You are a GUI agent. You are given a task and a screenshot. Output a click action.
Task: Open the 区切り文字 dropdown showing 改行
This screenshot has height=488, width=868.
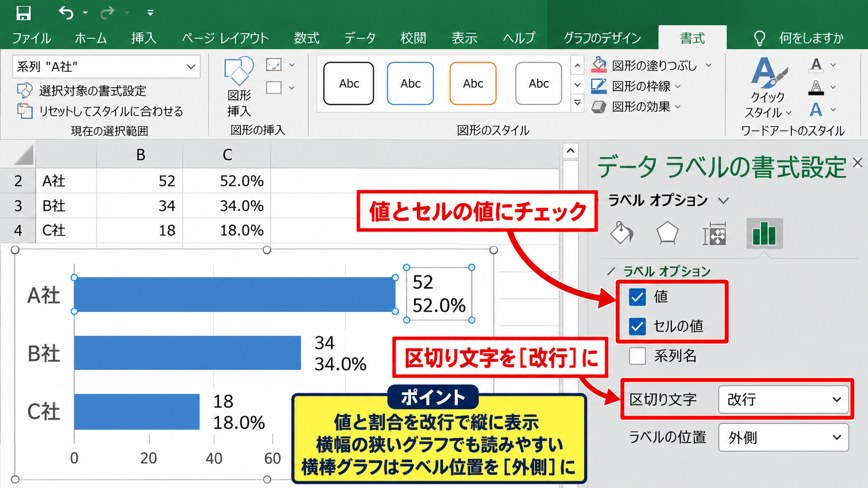[783, 399]
